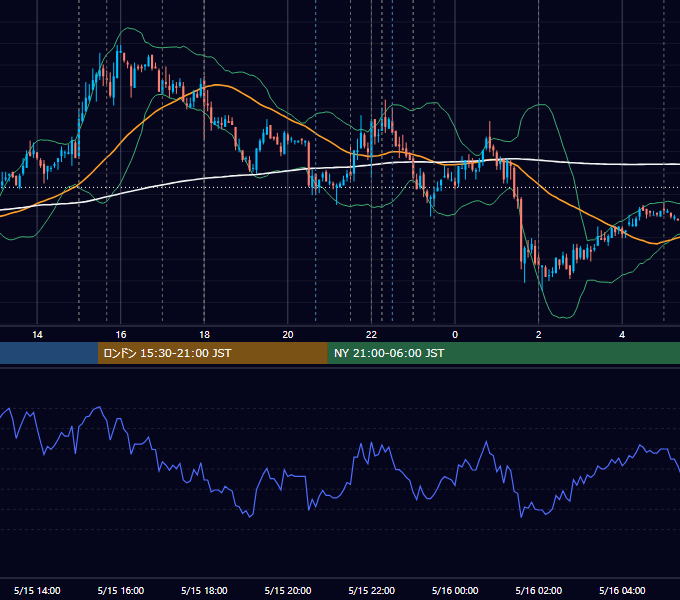Click the 5/15 16:00 date label

tap(121, 590)
